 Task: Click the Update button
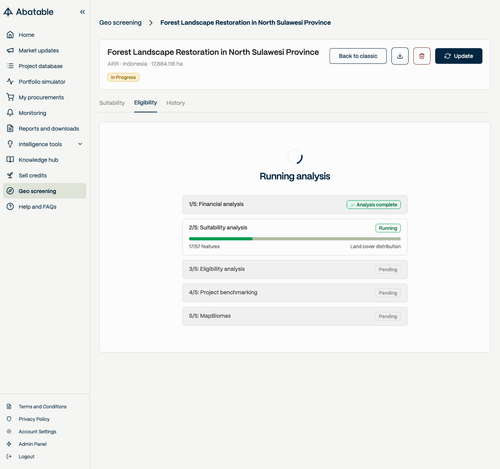(459, 56)
